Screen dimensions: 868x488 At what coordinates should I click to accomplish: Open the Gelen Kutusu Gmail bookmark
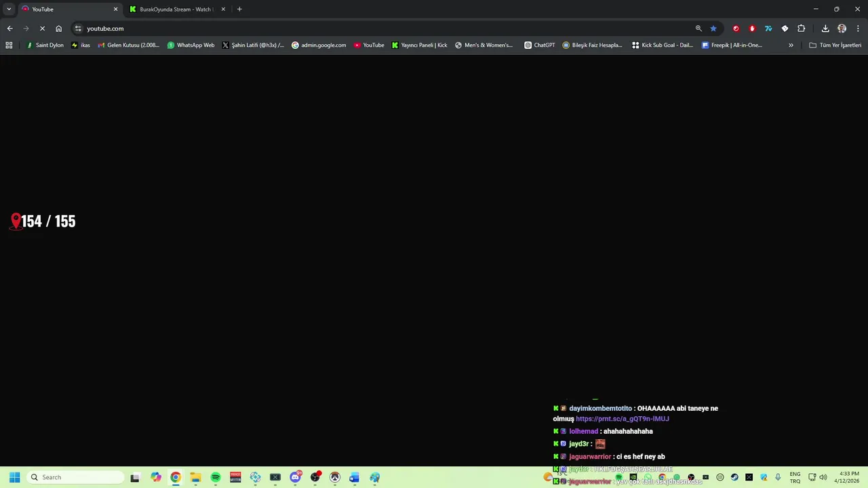pos(129,45)
